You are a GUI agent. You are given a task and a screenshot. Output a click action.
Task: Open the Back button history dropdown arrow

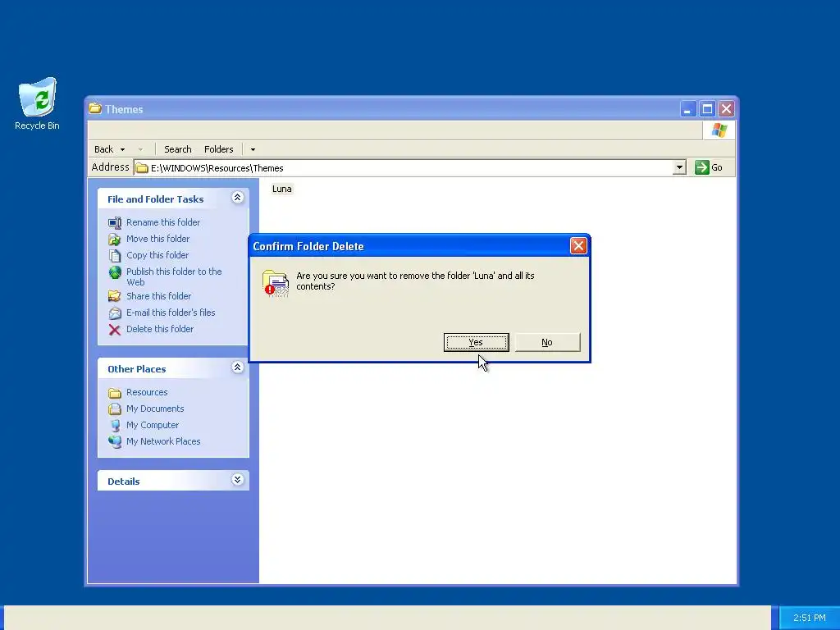(123, 149)
